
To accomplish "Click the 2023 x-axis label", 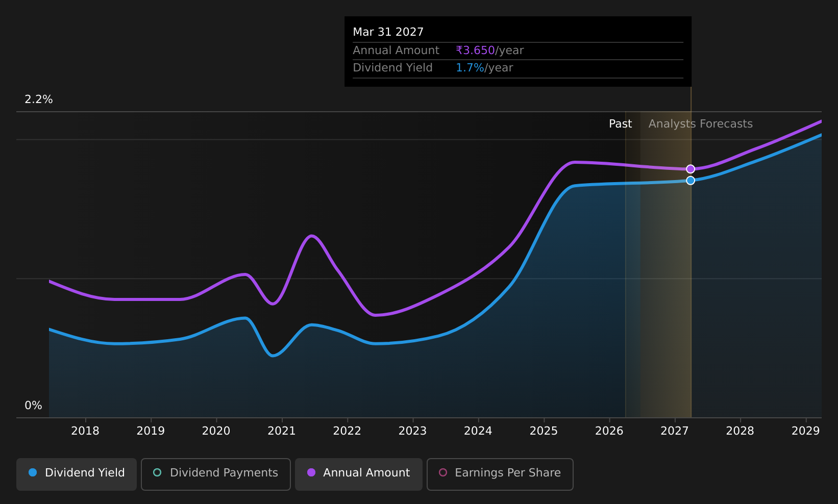I will [412, 431].
